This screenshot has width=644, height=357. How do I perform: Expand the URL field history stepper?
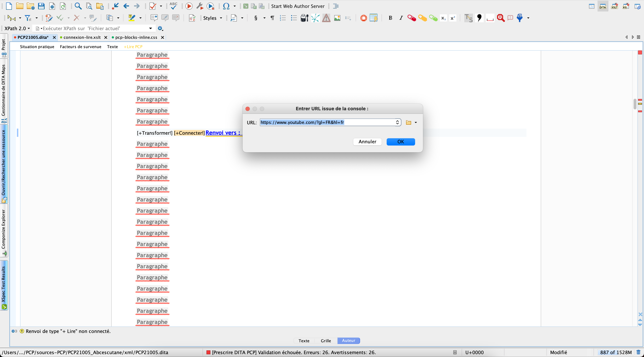pyautogui.click(x=397, y=122)
